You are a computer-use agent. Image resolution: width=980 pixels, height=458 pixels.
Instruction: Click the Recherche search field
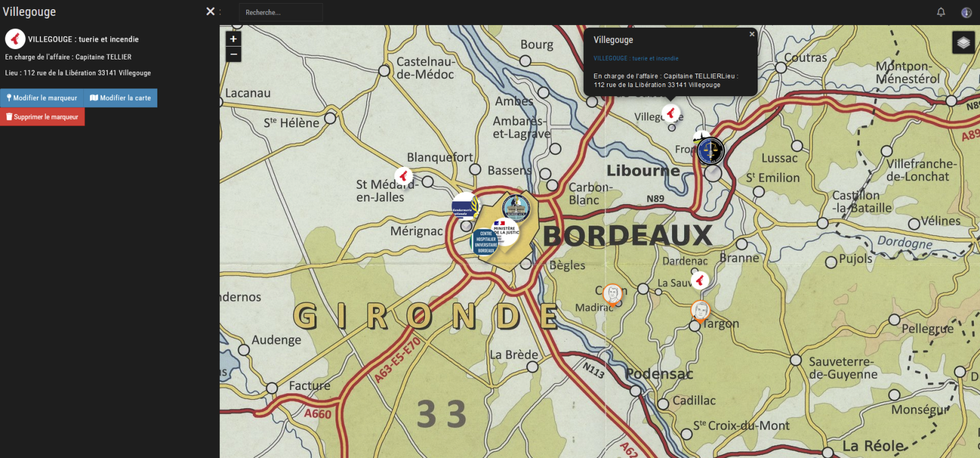281,12
